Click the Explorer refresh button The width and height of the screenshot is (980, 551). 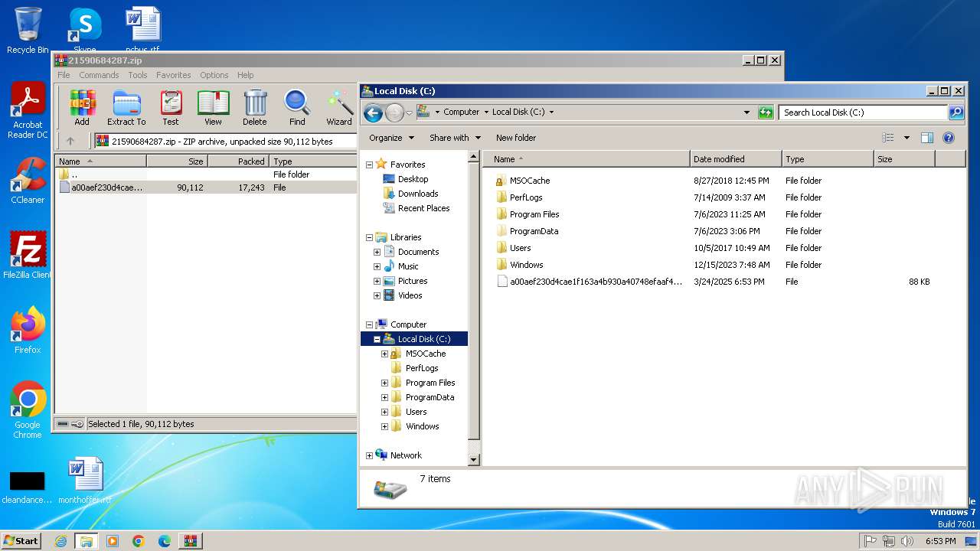766,112
